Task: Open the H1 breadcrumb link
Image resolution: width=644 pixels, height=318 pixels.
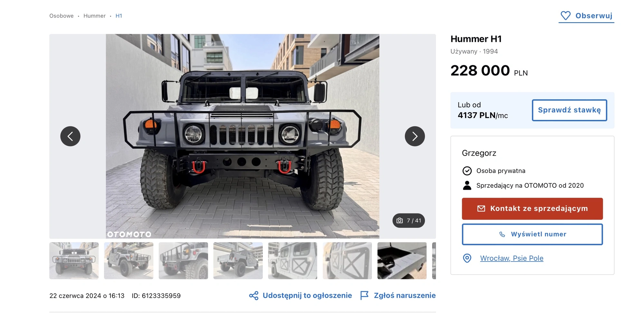Action: click(119, 16)
